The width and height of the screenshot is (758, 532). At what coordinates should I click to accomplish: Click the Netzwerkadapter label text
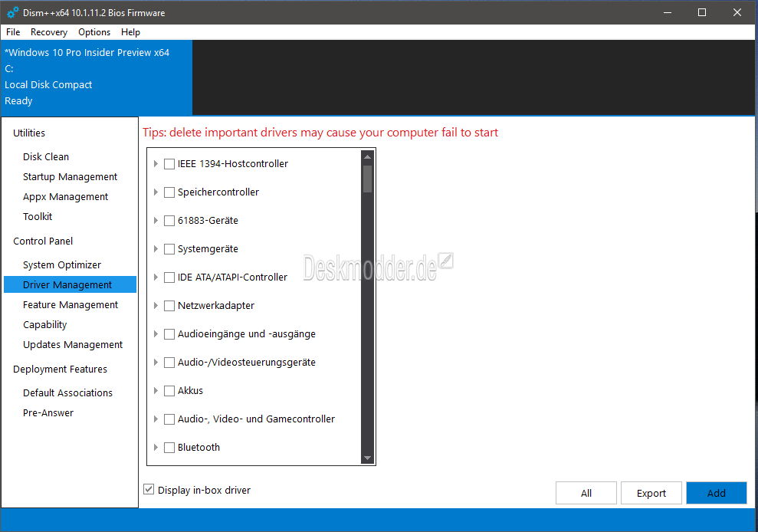(216, 306)
